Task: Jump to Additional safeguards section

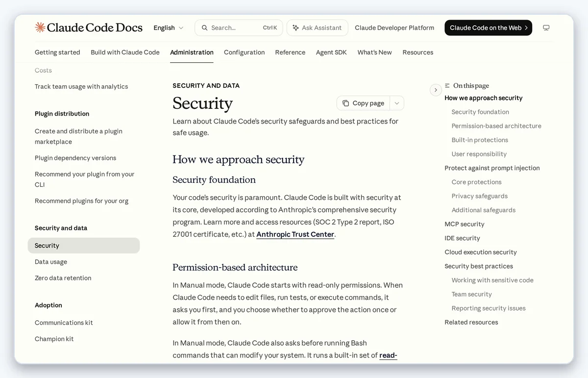Action: tap(483, 210)
